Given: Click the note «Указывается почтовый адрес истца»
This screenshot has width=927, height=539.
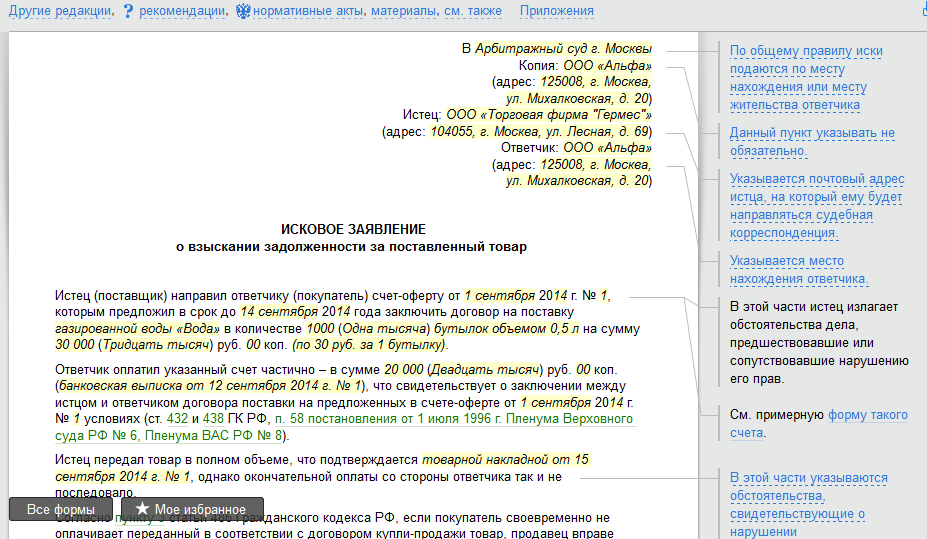Looking at the screenshot, I should (816, 206).
